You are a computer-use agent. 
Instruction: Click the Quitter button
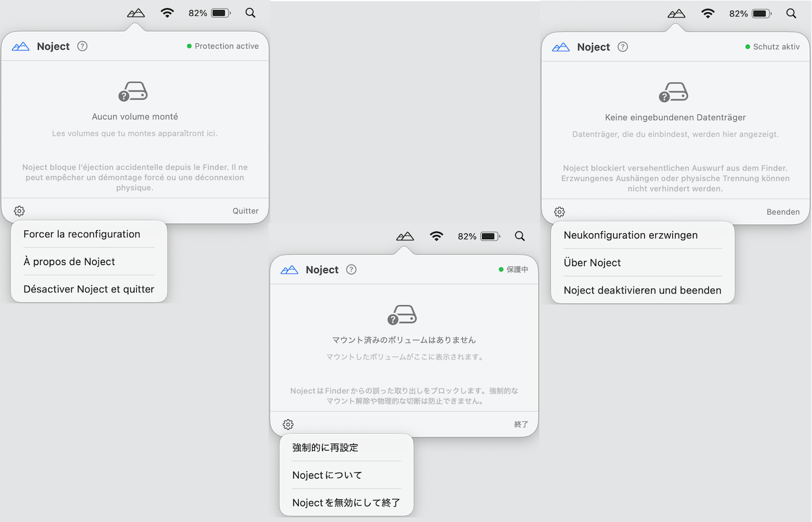pos(246,211)
